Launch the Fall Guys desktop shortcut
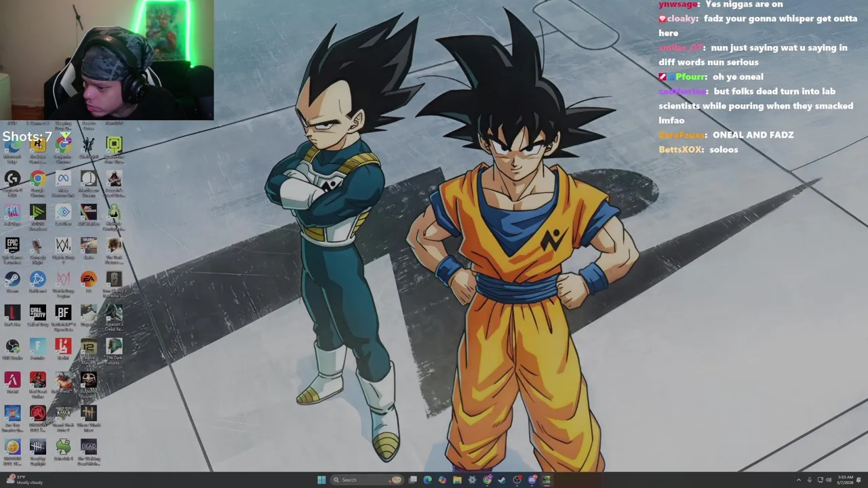The image size is (868, 488). (x=12, y=217)
